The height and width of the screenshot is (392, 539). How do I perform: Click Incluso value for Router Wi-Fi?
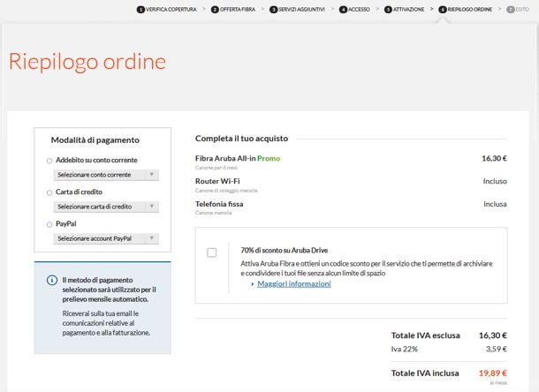tap(495, 181)
